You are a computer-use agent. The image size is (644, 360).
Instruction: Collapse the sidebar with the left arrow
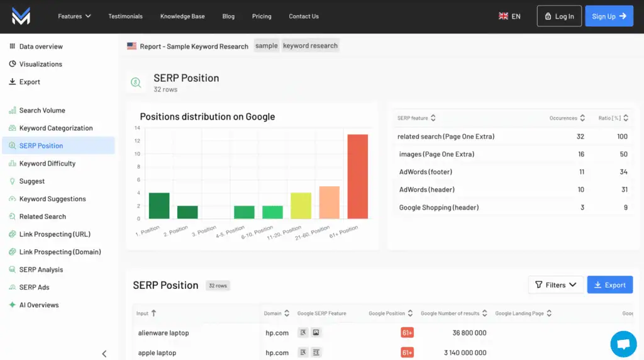click(104, 354)
